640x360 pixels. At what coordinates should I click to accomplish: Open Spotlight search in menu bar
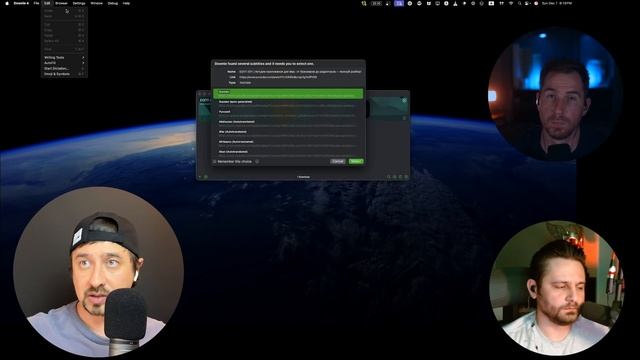pyautogui.click(x=519, y=3)
